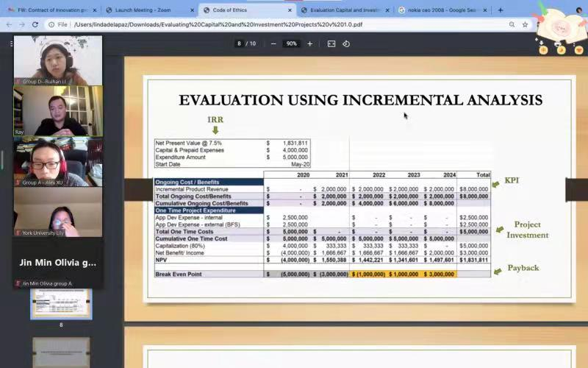Click the May-20 start date value
This screenshot has height=368, width=588.
click(x=300, y=164)
